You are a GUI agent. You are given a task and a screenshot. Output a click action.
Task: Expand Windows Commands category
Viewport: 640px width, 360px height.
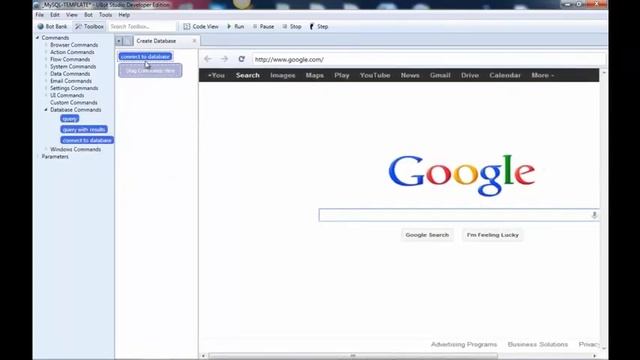(x=46, y=149)
